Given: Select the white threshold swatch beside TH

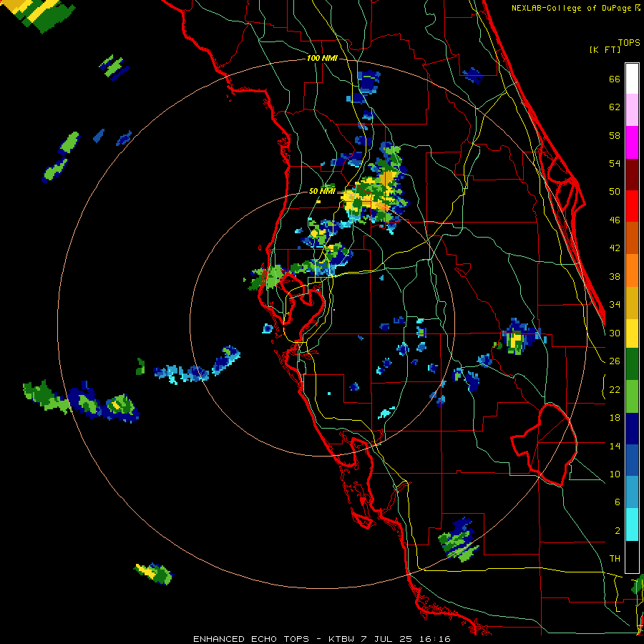Looking at the screenshot, I should click(632, 557).
